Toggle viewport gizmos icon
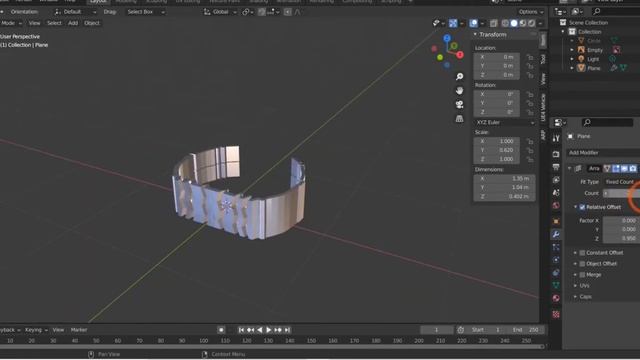The width and height of the screenshot is (640, 360). pos(453,23)
